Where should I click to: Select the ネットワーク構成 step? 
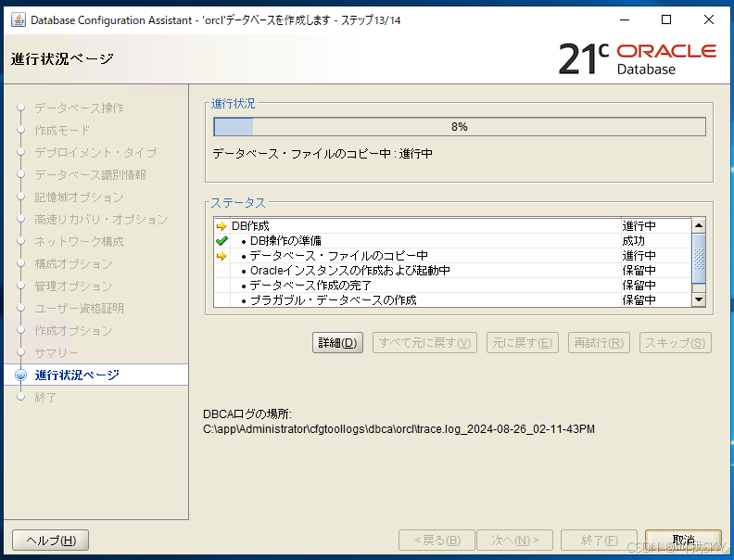[79, 241]
